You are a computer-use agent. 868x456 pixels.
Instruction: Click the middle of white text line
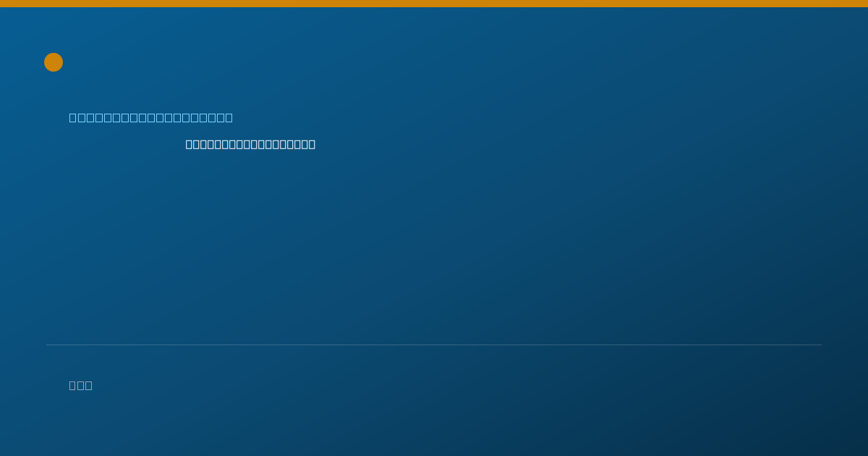point(250,144)
